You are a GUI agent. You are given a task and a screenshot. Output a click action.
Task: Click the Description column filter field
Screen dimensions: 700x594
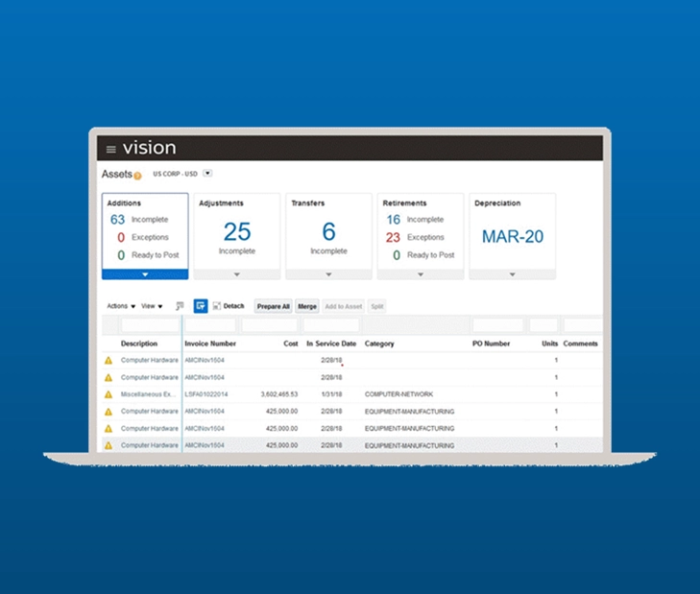[x=150, y=325]
